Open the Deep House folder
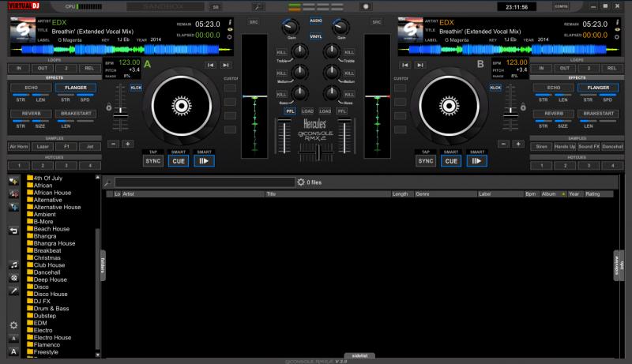Image resolution: width=632 pixels, height=364 pixels. point(47,280)
